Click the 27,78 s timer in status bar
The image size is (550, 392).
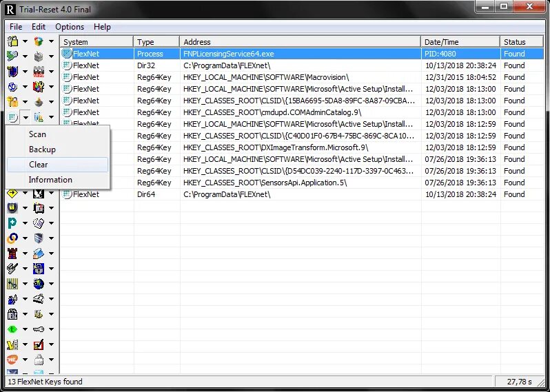click(519, 382)
